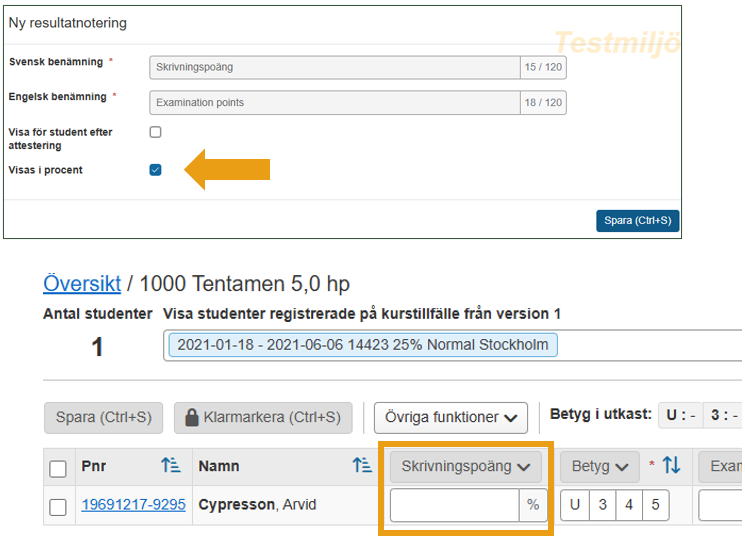Toggle the Betyg column sort arrows

672,465
